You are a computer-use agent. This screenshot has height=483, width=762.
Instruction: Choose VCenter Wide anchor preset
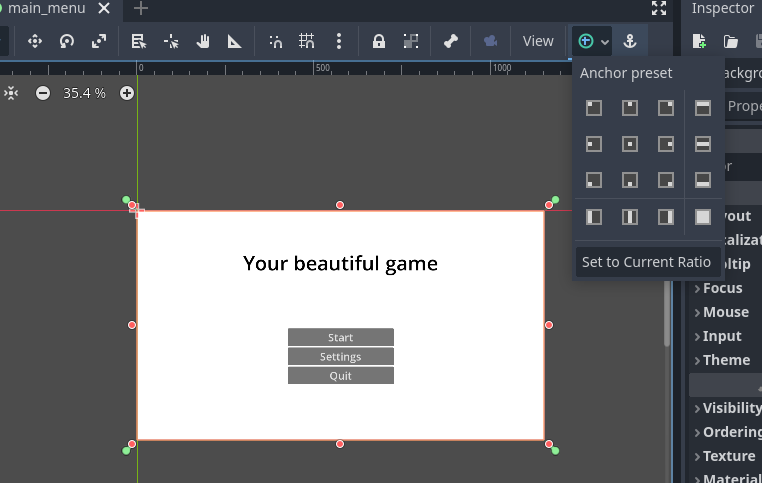[630, 217]
